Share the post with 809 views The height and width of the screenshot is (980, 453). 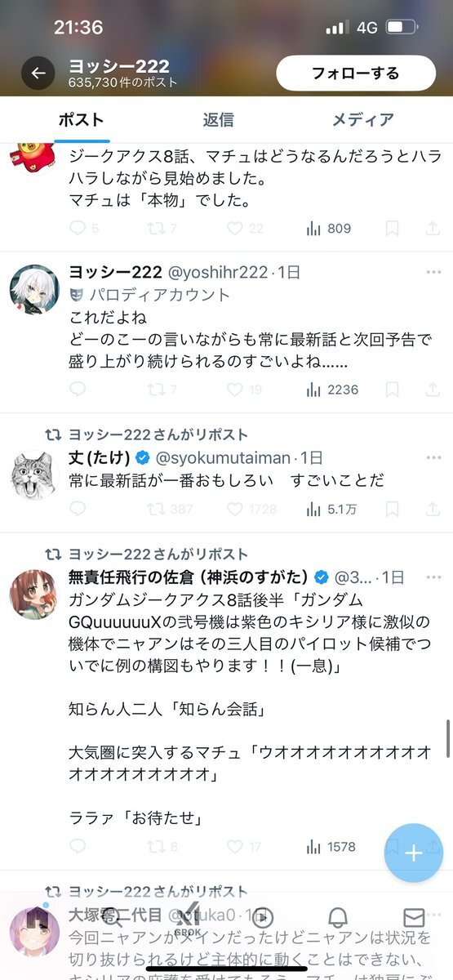click(433, 229)
